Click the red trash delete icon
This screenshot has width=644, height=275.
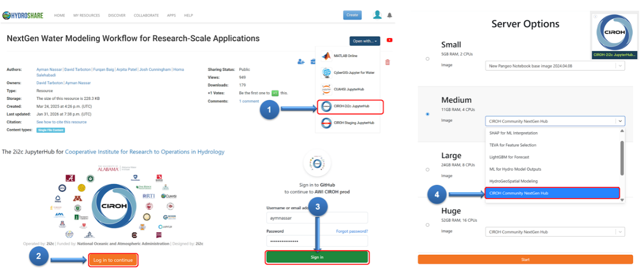click(x=388, y=62)
